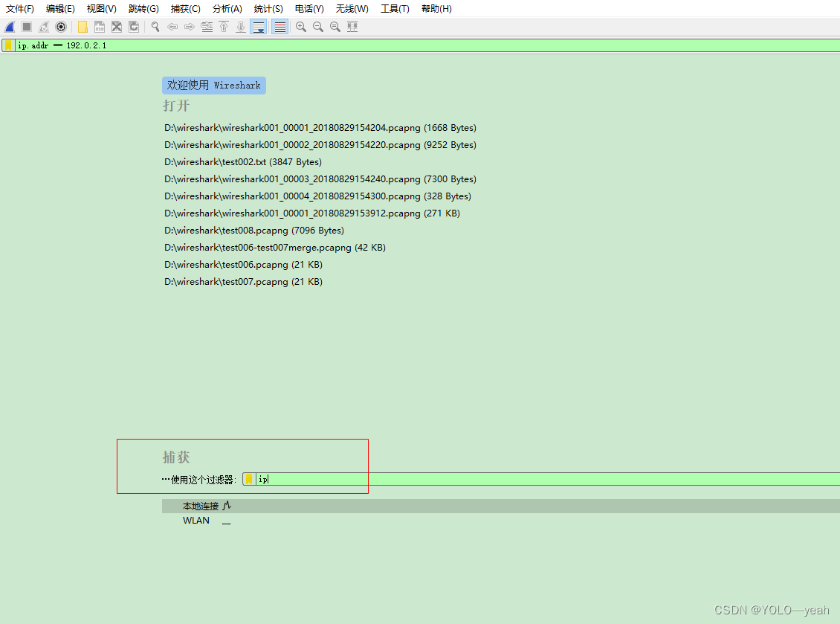The width and height of the screenshot is (840, 624).
Task: Save the capture file icon
Action: click(100, 27)
